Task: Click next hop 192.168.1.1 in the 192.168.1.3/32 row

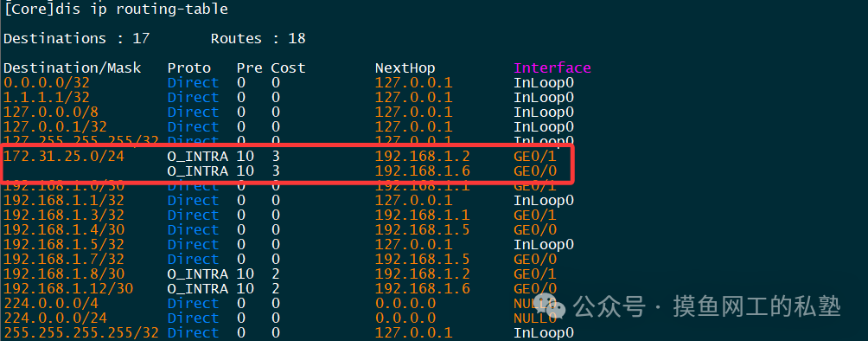Action: pos(423,216)
